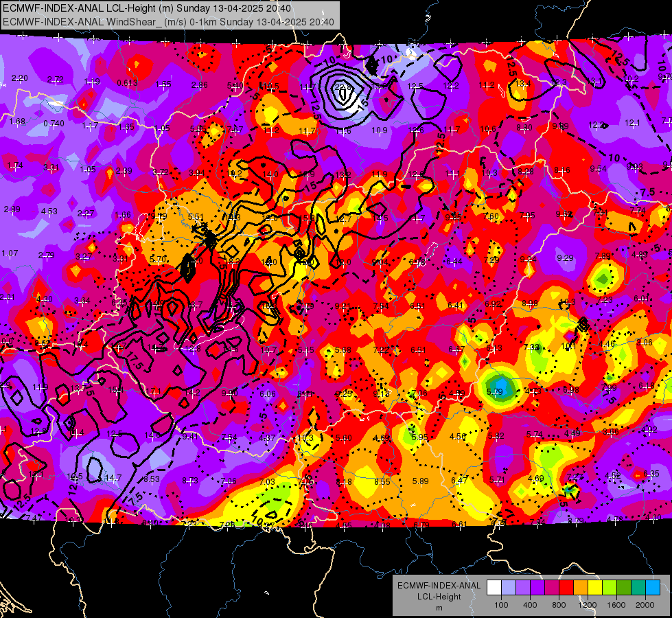Click the LCL-Height (m) title line

pyautogui.click(x=147, y=8)
